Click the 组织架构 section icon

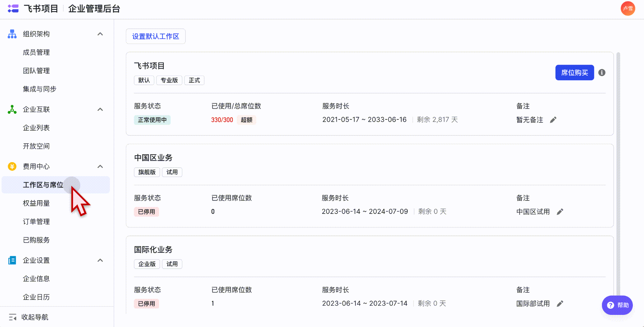coord(12,34)
